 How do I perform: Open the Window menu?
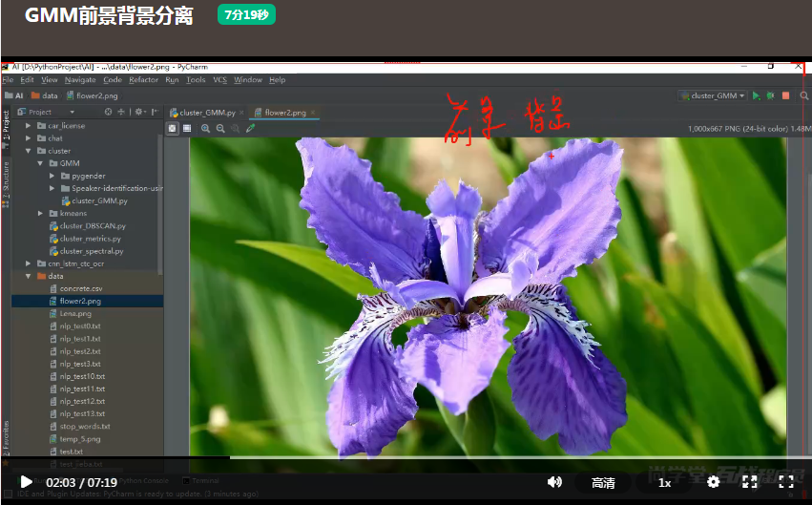pos(248,80)
